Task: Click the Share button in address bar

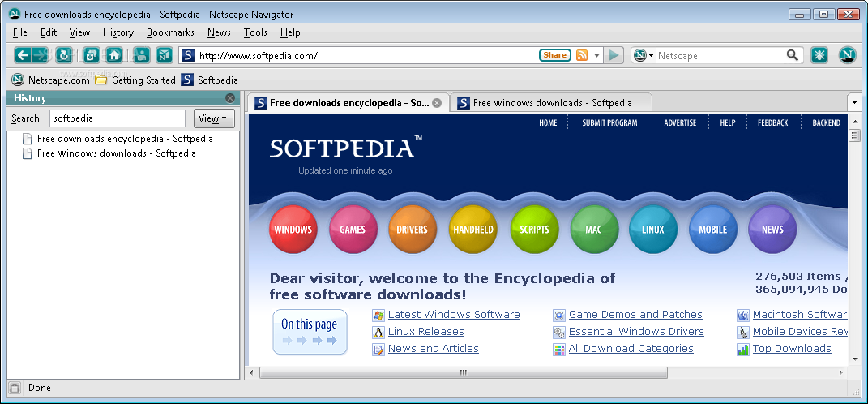Action: click(x=554, y=55)
